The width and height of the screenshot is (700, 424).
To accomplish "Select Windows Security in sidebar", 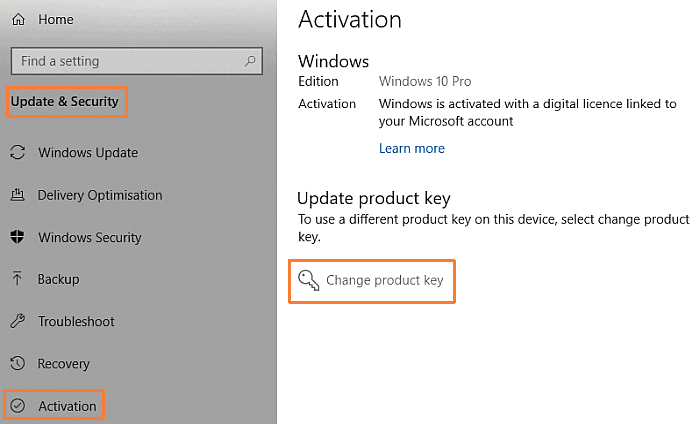I will click(90, 237).
